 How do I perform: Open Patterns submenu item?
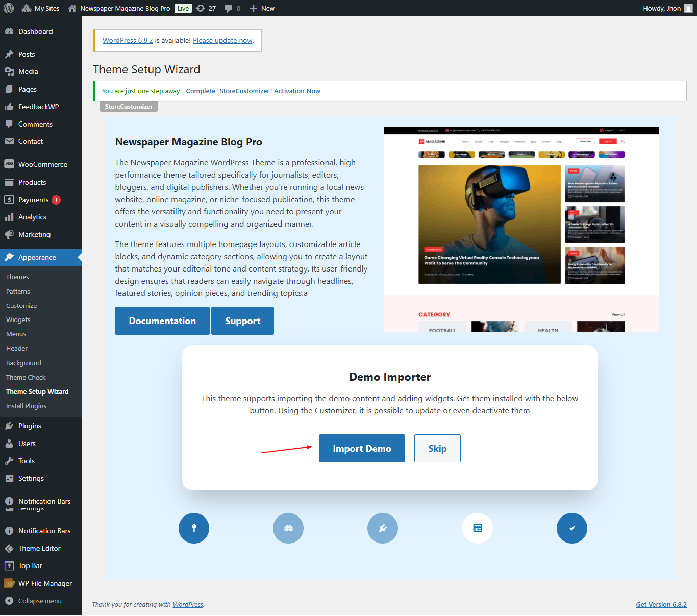(x=18, y=291)
